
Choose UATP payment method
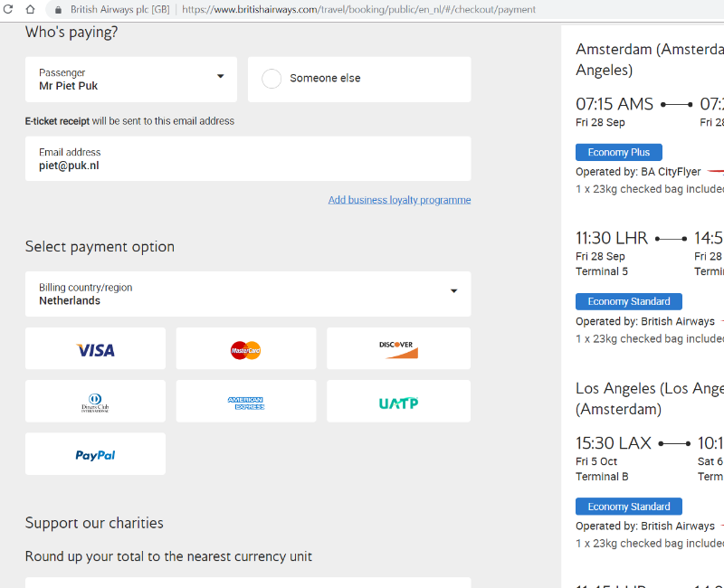click(x=398, y=402)
